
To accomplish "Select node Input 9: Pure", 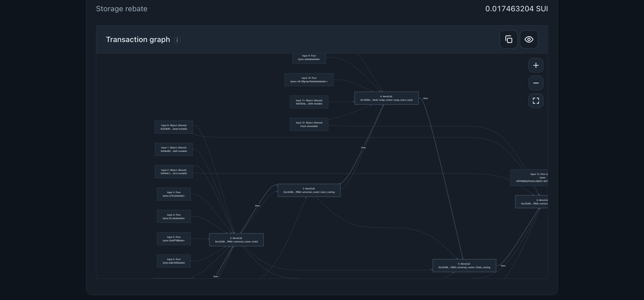I will click(309, 58).
